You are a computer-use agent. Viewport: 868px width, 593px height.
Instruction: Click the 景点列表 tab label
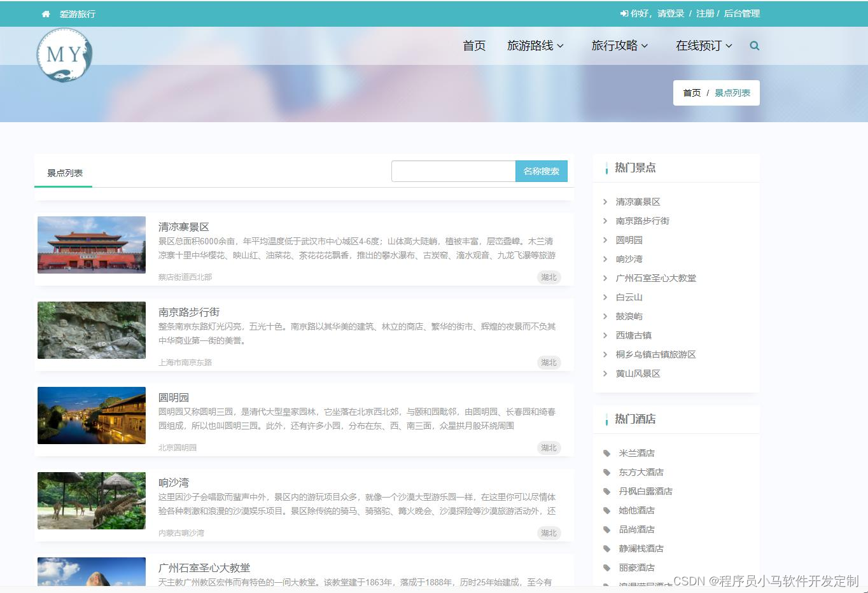(x=63, y=172)
